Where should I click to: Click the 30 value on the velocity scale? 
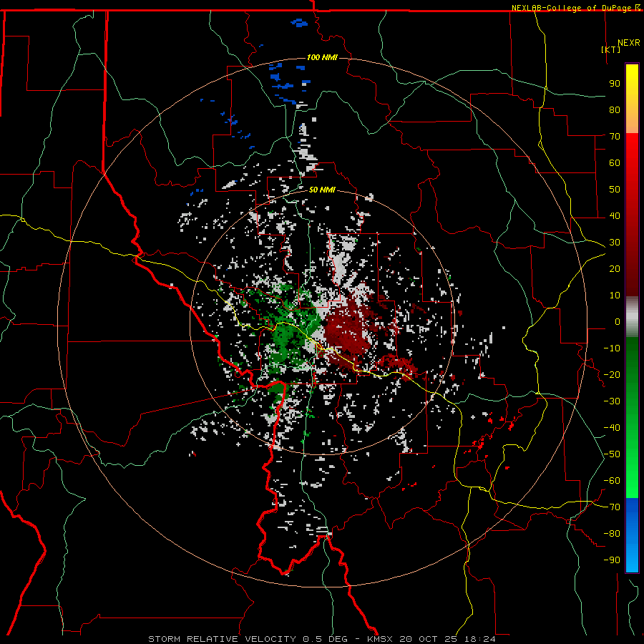[615, 243]
